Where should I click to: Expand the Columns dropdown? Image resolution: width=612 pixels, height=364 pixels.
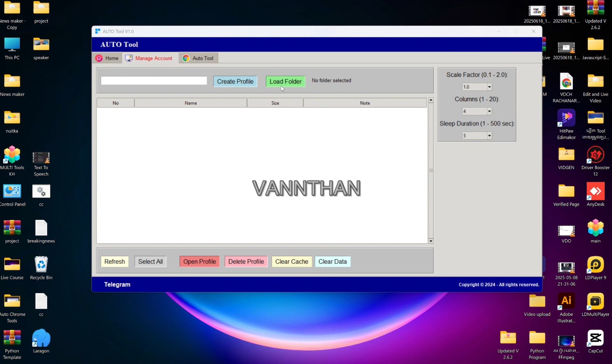click(489, 111)
